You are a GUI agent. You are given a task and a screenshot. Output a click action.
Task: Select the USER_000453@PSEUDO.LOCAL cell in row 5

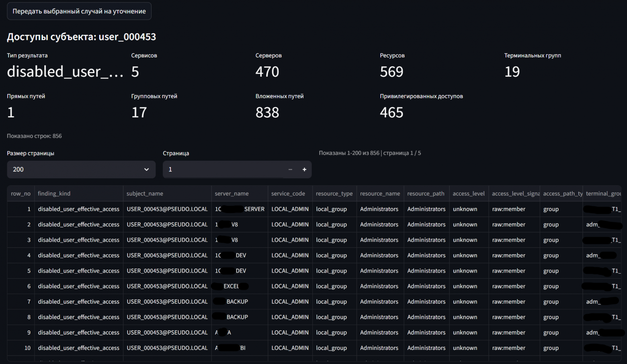click(x=167, y=271)
